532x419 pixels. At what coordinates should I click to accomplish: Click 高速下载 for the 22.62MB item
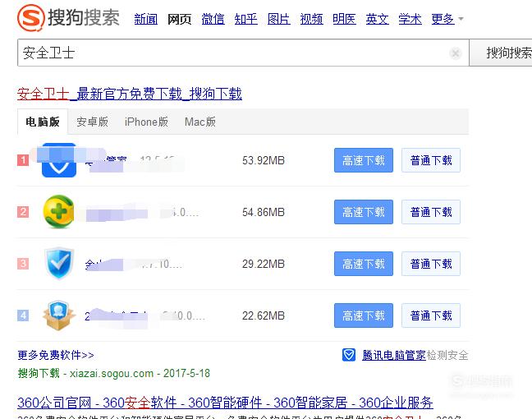click(364, 315)
